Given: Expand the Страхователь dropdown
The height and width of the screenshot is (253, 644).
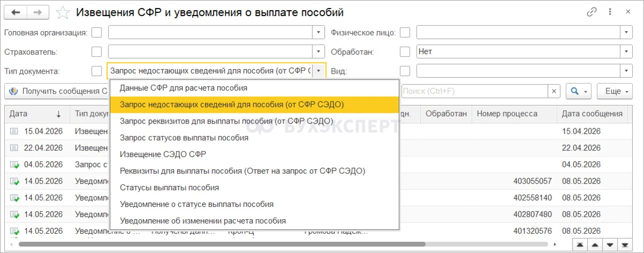Looking at the screenshot, I should (x=319, y=52).
